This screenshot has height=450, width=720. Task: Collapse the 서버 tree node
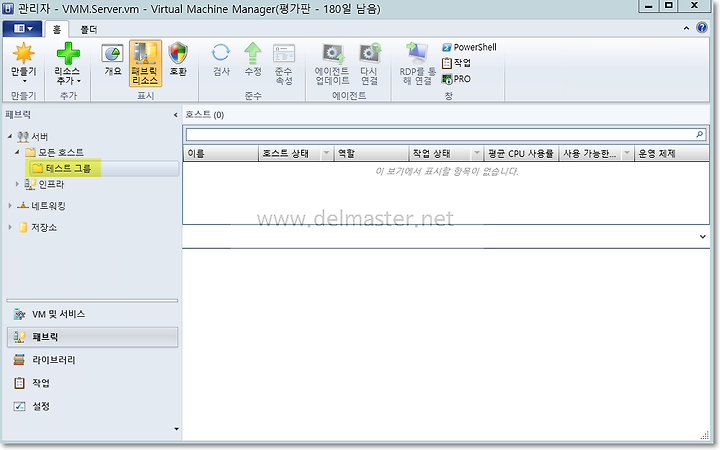10,136
